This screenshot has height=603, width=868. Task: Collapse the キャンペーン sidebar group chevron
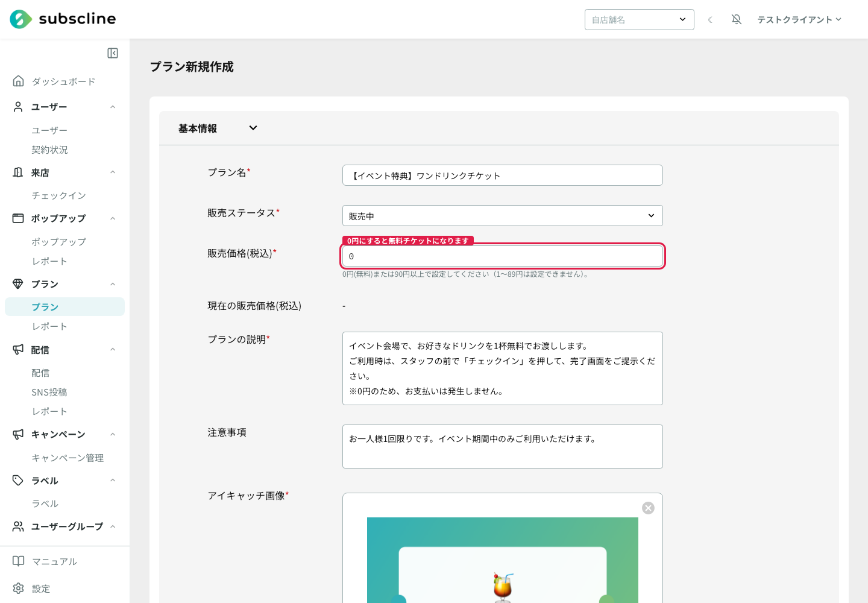[113, 434]
